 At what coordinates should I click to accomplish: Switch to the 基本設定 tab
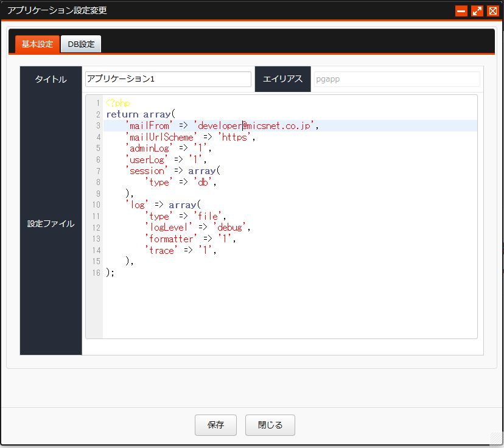click(x=37, y=44)
